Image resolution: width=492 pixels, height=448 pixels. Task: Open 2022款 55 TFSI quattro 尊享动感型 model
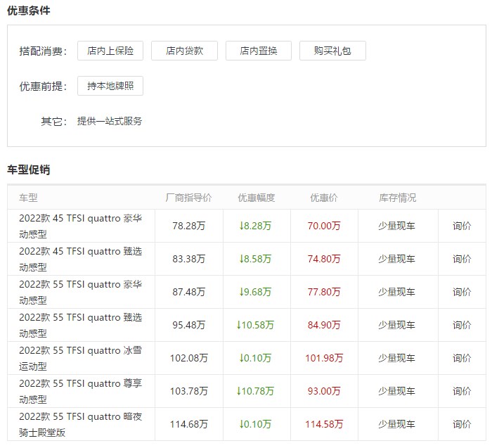[x=80, y=392]
